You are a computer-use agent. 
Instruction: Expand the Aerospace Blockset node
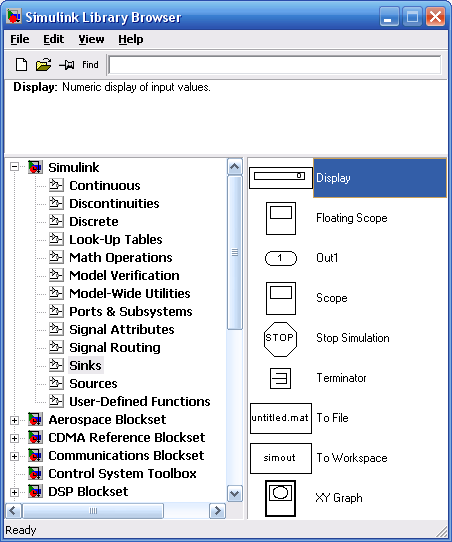14,420
